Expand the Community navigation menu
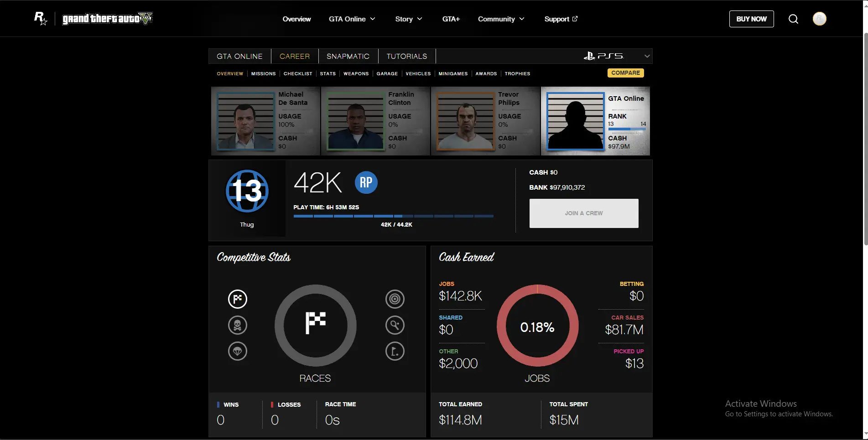This screenshot has height=440, width=868. [x=501, y=19]
